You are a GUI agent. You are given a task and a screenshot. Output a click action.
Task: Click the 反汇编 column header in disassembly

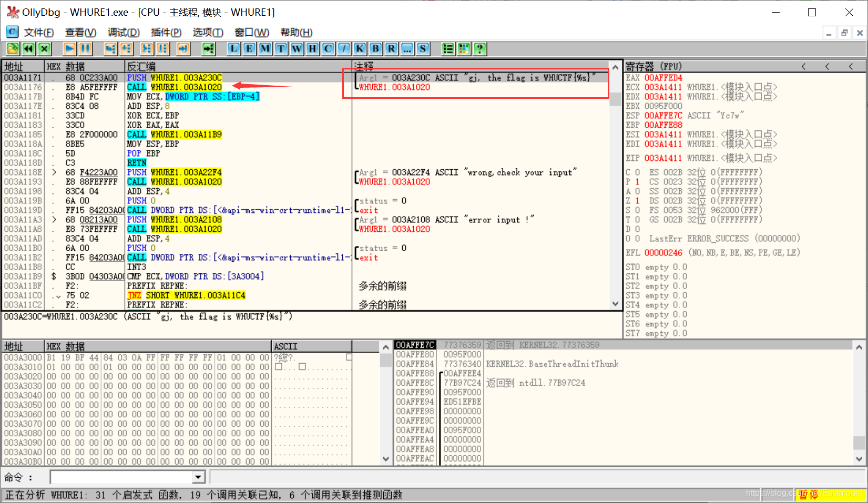tap(238, 67)
